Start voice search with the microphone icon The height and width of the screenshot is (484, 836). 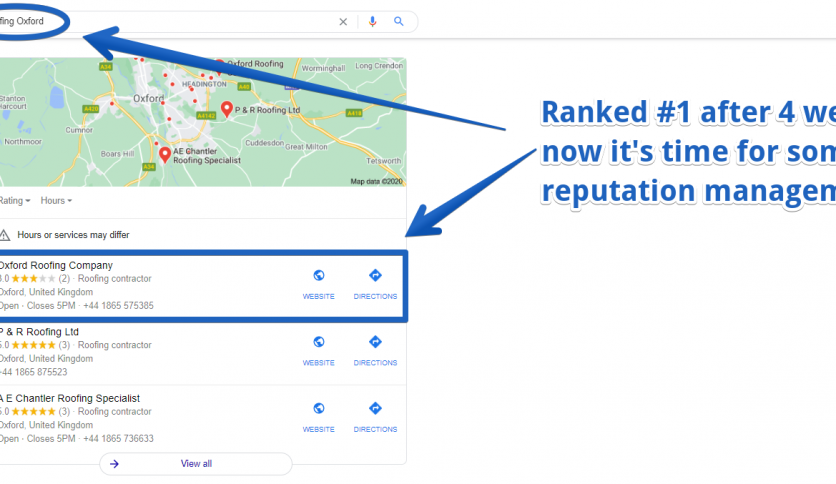[x=372, y=21]
